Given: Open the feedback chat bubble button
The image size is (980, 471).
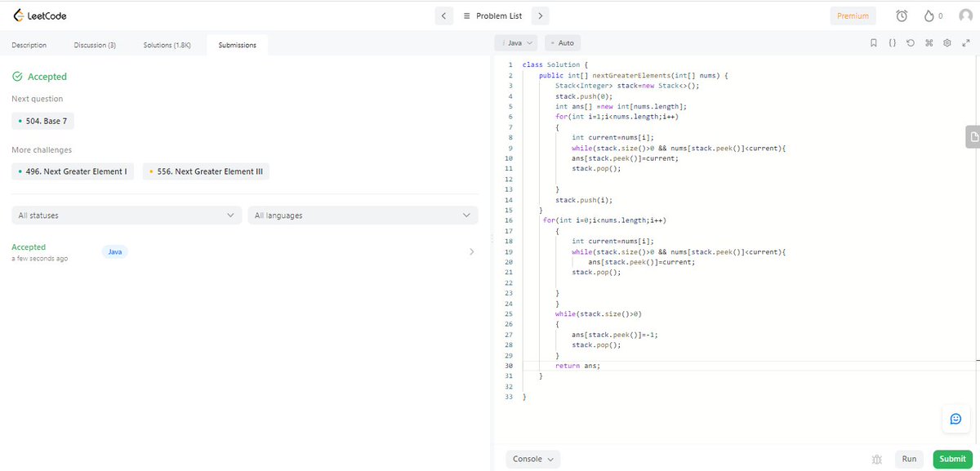Looking at the screenshot, I should click(x=955, y=419).
